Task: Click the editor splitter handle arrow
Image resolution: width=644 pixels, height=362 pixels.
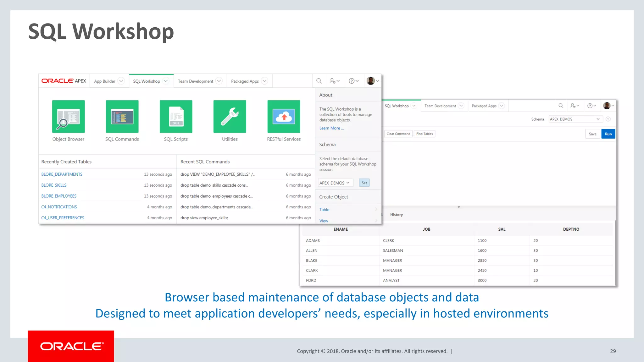Action: coord(459,207)
